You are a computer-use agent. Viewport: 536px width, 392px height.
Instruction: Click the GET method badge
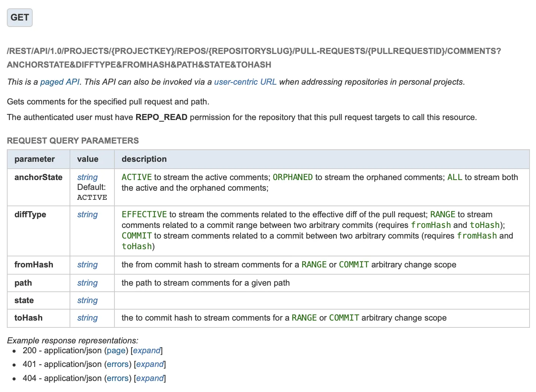(x=20, y=18)
